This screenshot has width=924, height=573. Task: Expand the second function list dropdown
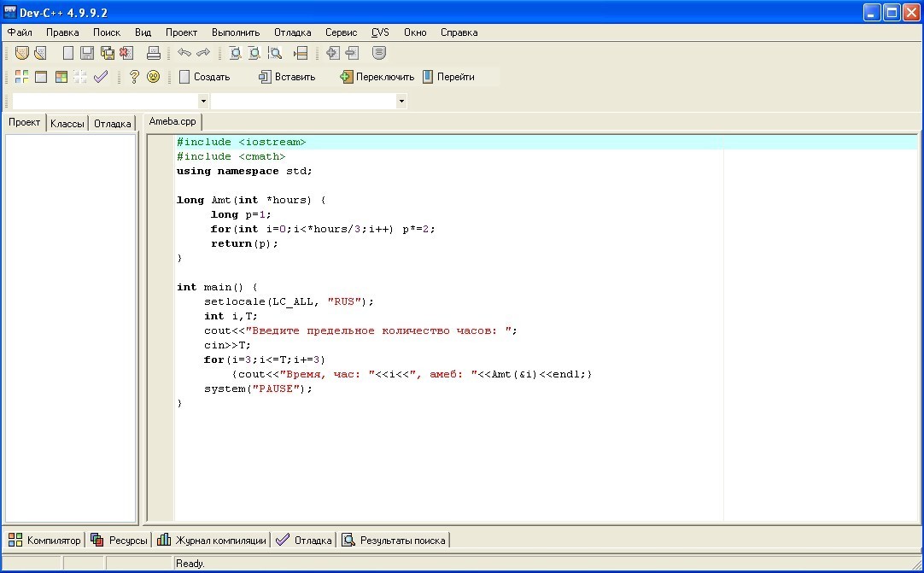click(401, 102)
